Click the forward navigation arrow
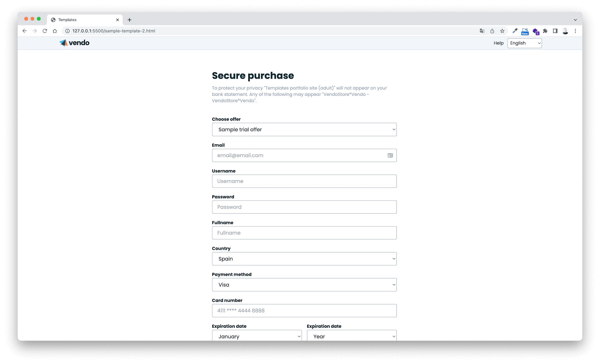 [35, 31]
